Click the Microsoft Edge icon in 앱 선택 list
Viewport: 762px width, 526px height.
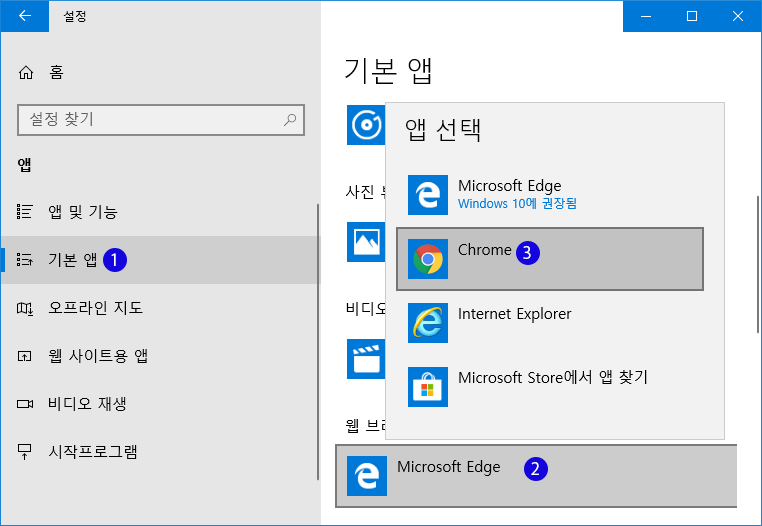click(428, 195)
